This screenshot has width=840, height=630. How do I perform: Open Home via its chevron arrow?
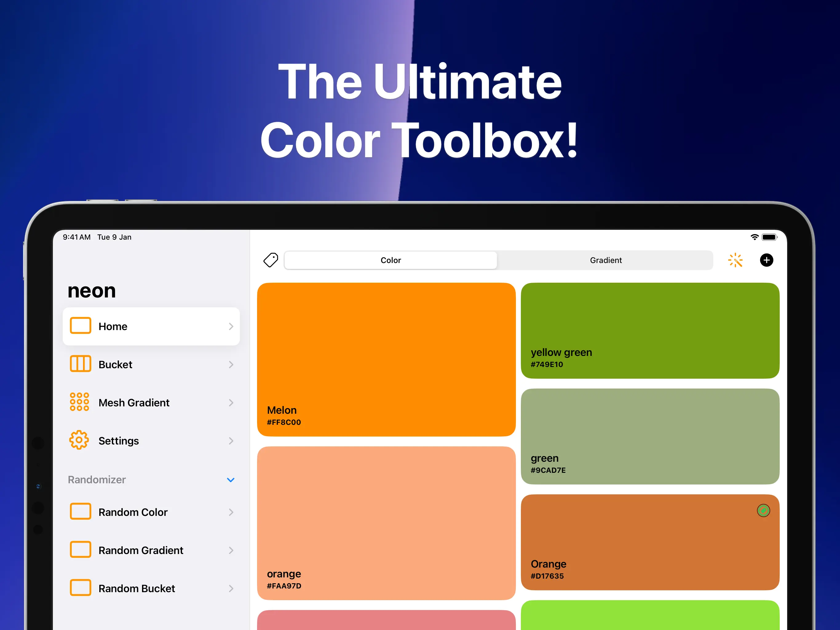pos(231,326)
